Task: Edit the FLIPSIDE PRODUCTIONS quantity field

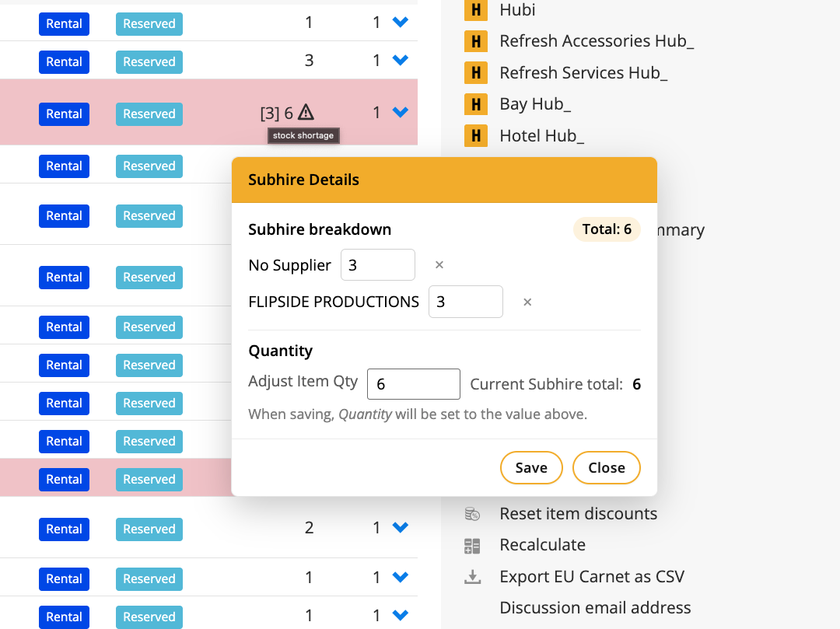Action: click(x=465, y=302)
